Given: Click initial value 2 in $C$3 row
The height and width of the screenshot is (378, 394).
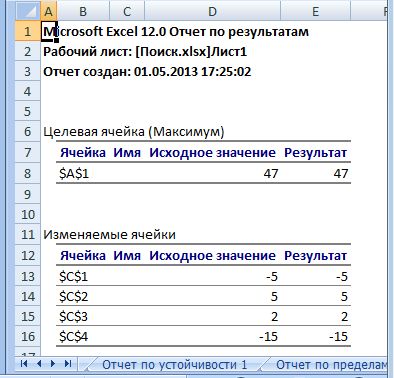Looking at the screenshot, I should tap(274, 317).
